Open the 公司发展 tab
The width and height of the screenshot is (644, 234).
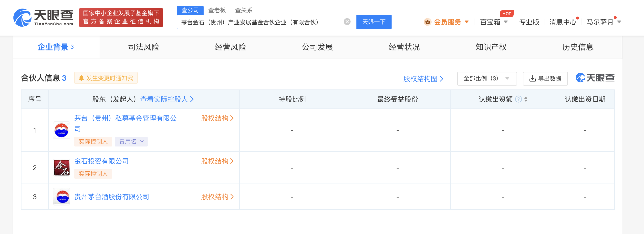click(317, 47)
